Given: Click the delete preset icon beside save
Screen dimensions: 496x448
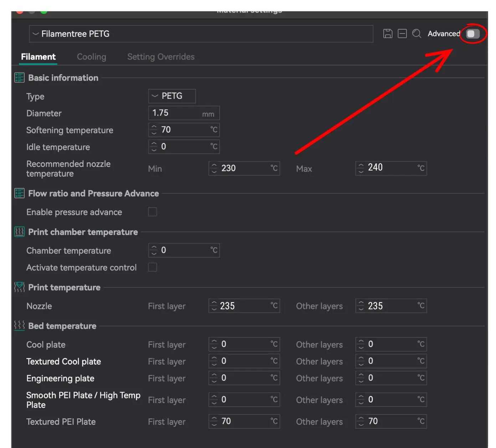Looking at the screenshot, I should click(x=402, y=34).
